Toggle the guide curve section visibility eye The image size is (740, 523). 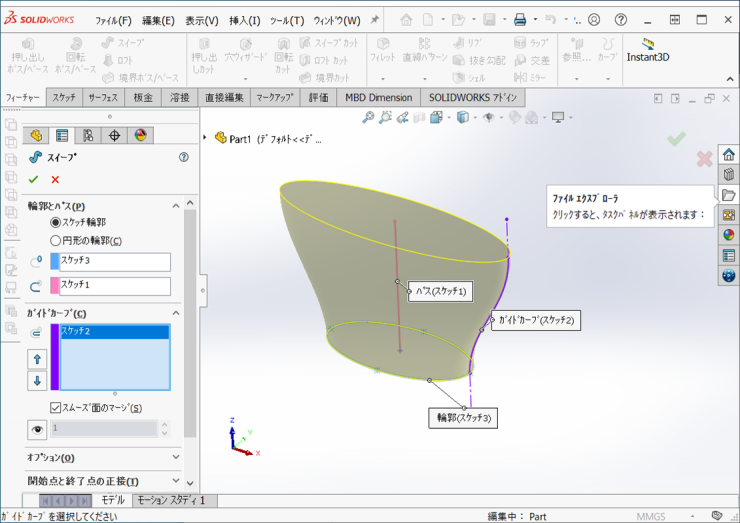click(x=37, y=429)
